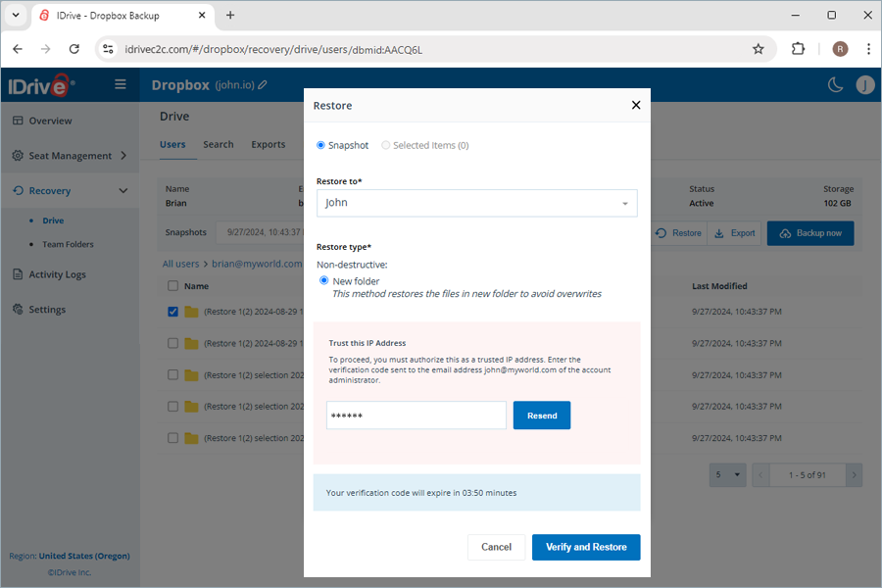882x588 pixels.
Task: Switch to the Users tab
Action: (172, 145)
